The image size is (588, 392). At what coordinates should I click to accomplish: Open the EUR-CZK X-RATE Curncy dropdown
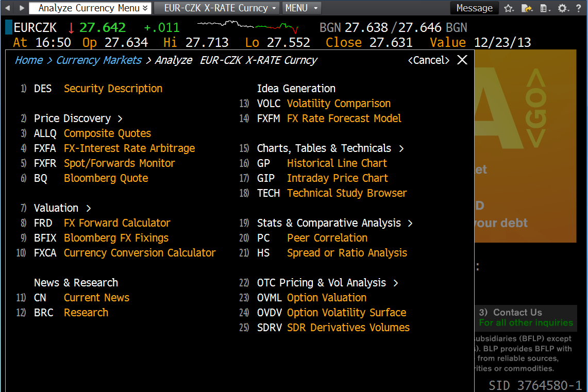(x=217, y=8)
